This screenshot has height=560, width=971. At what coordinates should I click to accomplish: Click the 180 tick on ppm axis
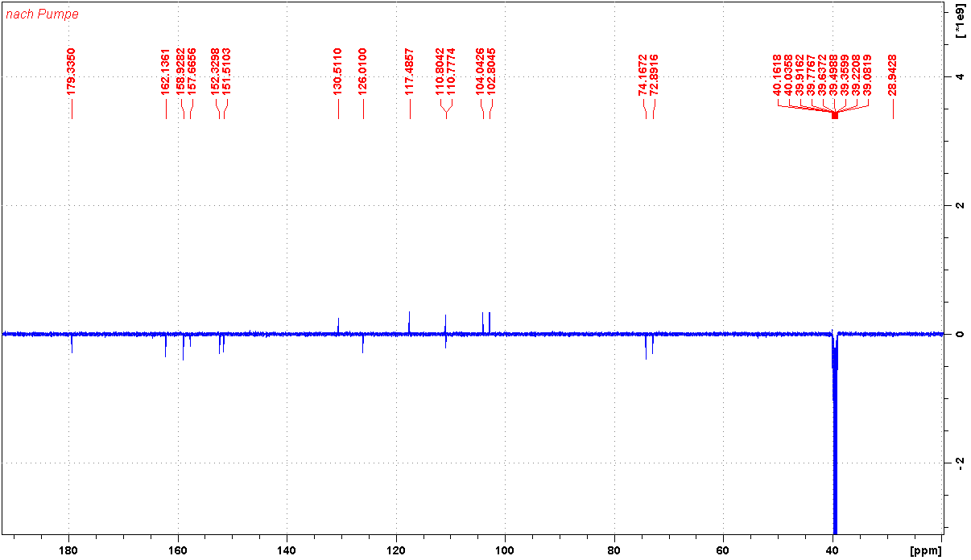click(x=68, y=551)
